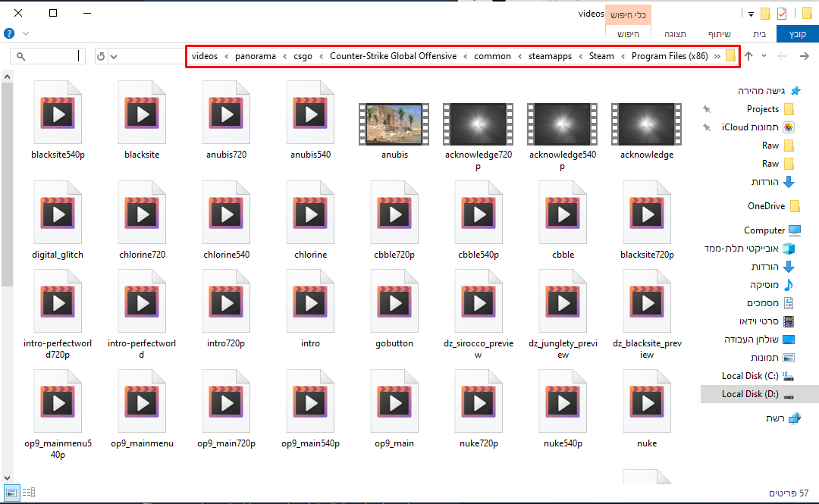Image resolution: width=819 pixels, height=504 pixels.
Task: Select the anubis540 video file icon
Action: (310, 112)
